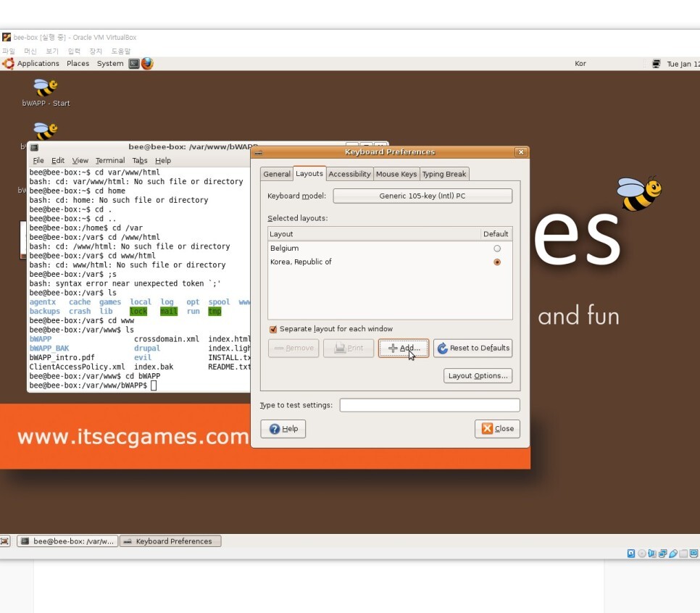The width and height of the screenshot is (700, 613).
Task: Switch to the General tab
Action: 276,174
